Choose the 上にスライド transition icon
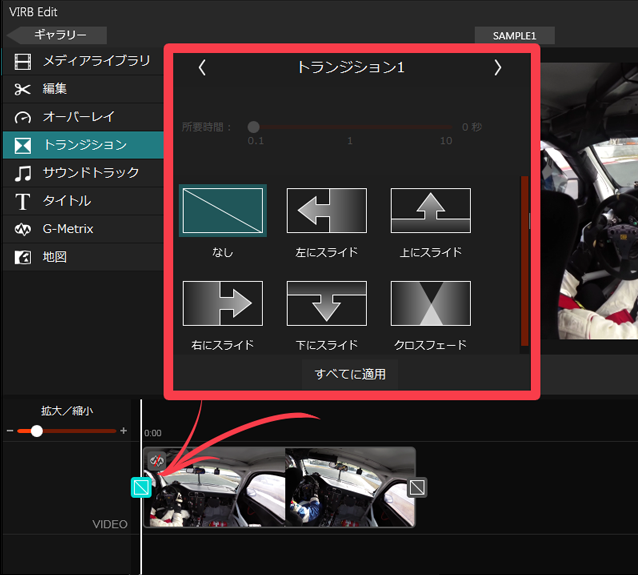Viewport: 638px width, 575px height. click(430, 210)
